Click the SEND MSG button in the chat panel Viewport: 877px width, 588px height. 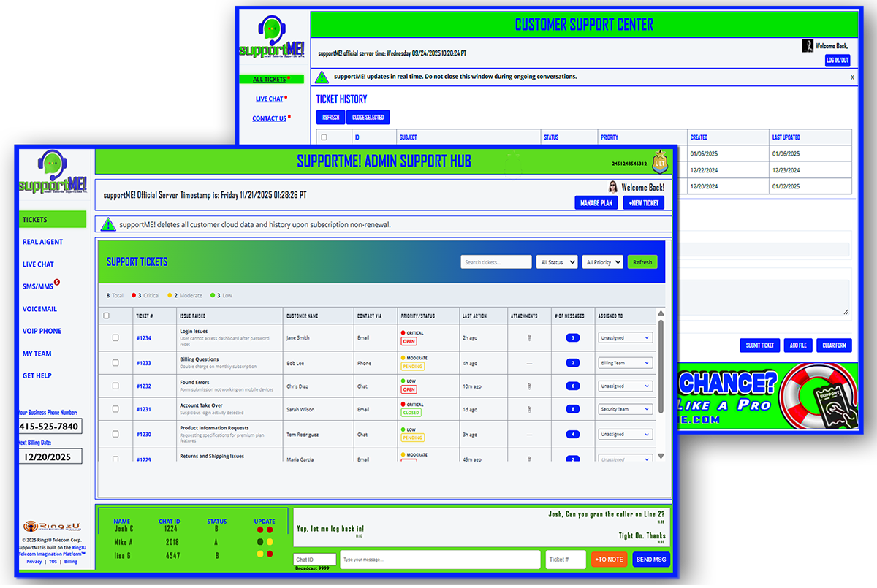[x=650, y=559]
